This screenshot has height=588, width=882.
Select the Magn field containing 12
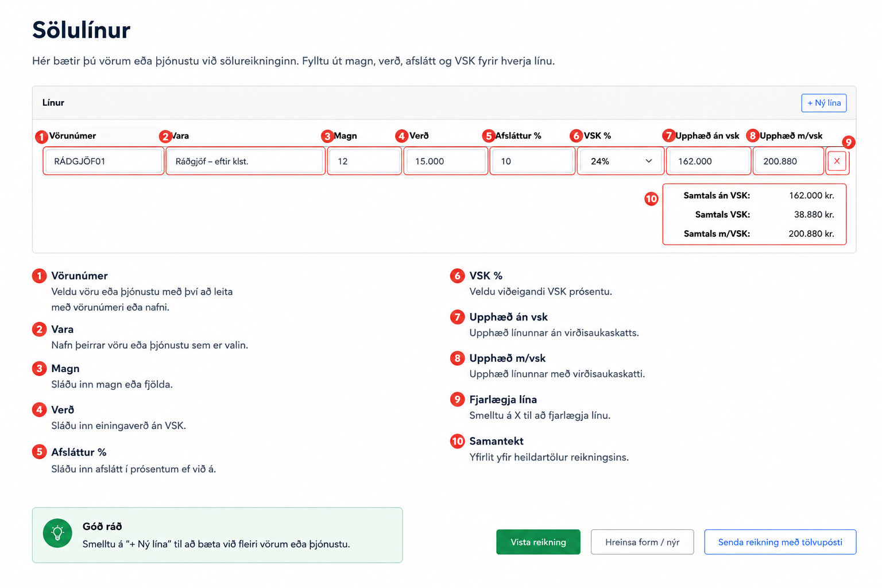(365, 161)
